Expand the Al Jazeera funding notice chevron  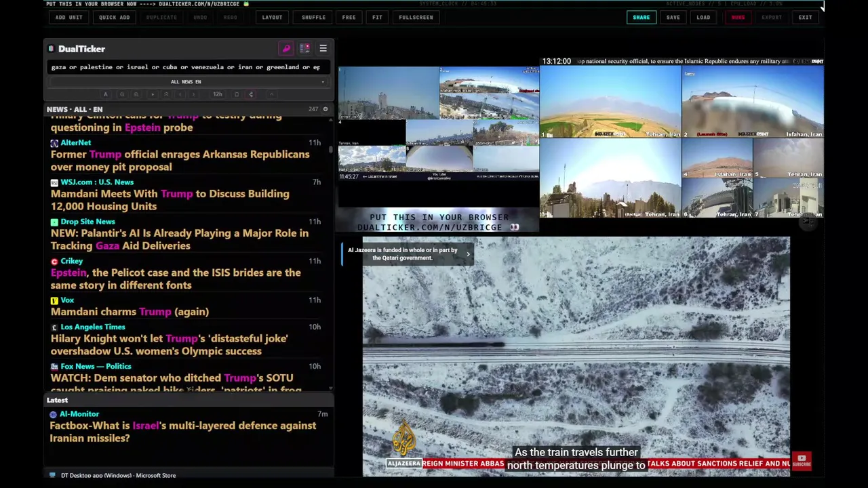click(467, 254)
